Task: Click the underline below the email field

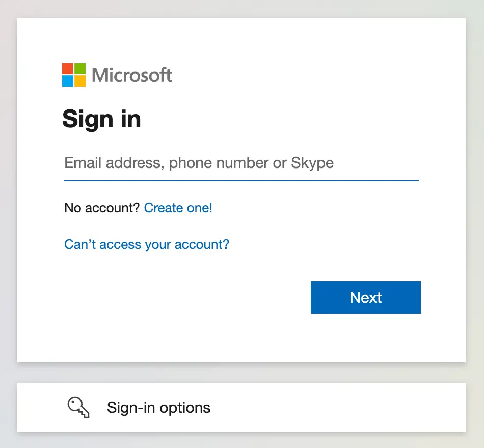Action: coord(241,179)
